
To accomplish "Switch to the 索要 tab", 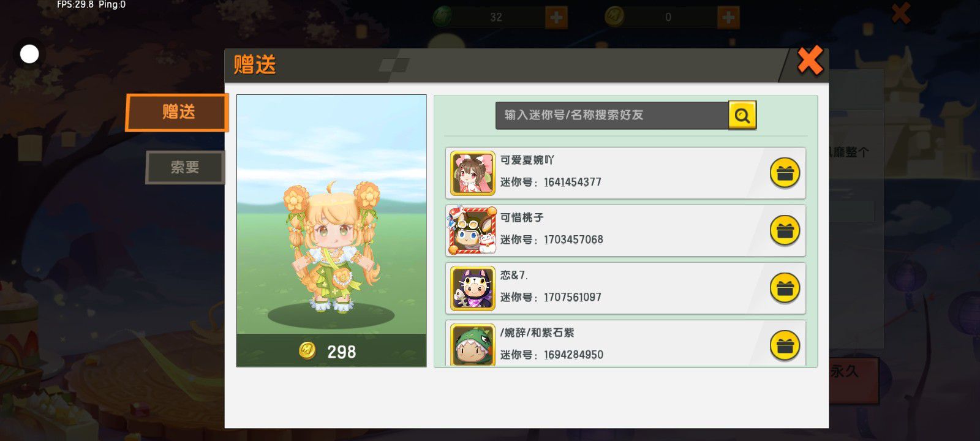I will [x=185, y=167].
